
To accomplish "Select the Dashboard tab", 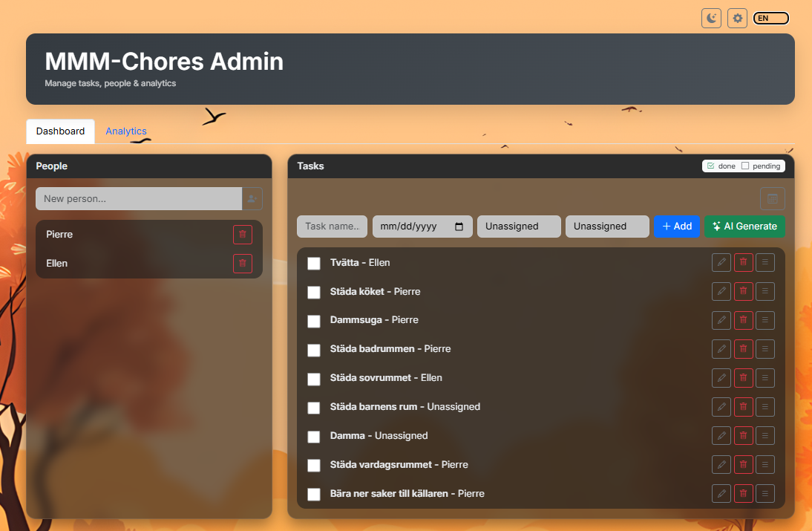I will point(60,131).
